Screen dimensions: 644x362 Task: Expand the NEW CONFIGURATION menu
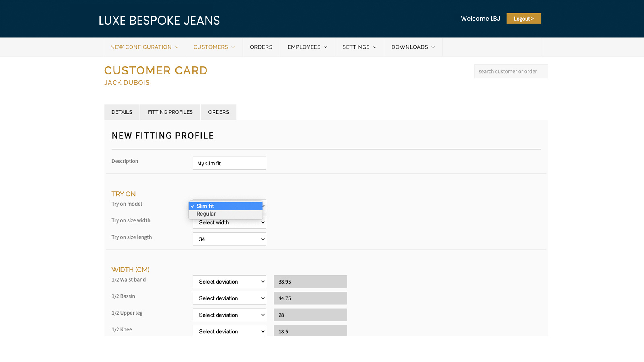pyautogui.click(x=144, y=47)
